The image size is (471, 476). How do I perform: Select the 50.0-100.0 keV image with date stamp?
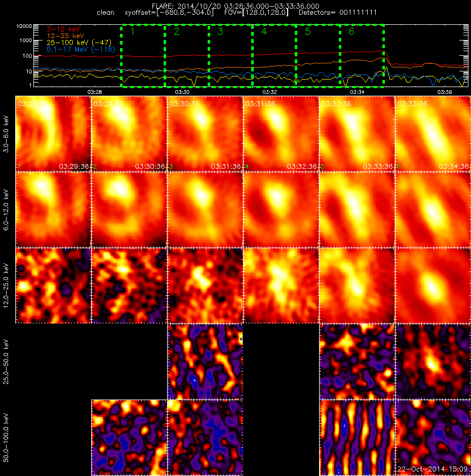[433, 438]
